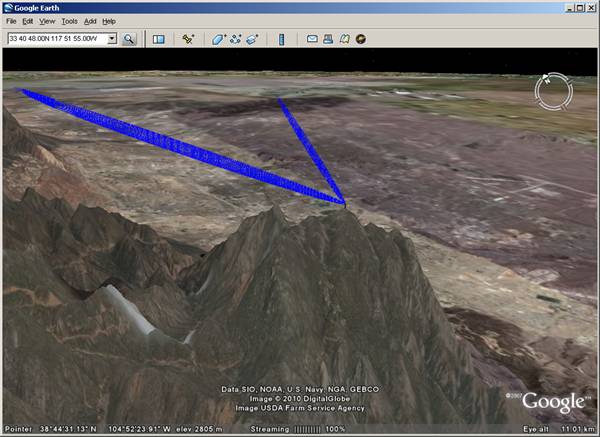Viewport: 600px width, 437px height.
Task: Open the Add menu
Action: pyautogui.click(x=90, y=21)
